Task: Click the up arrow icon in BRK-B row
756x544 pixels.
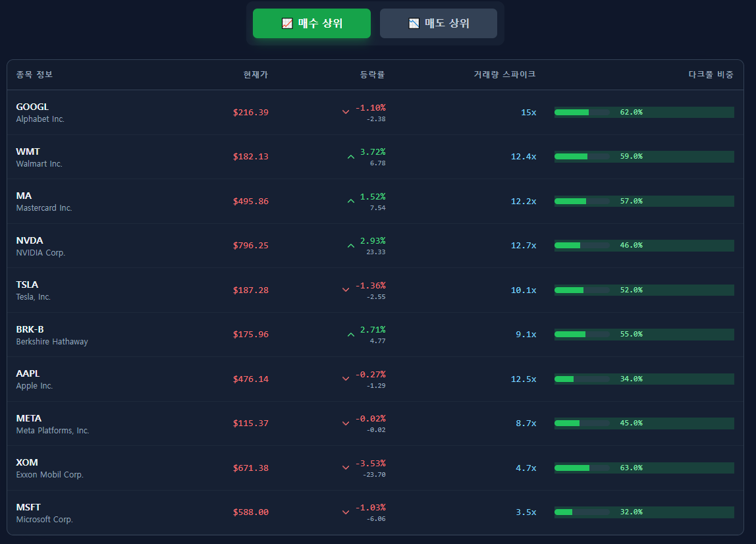Action: pos(351,334)
